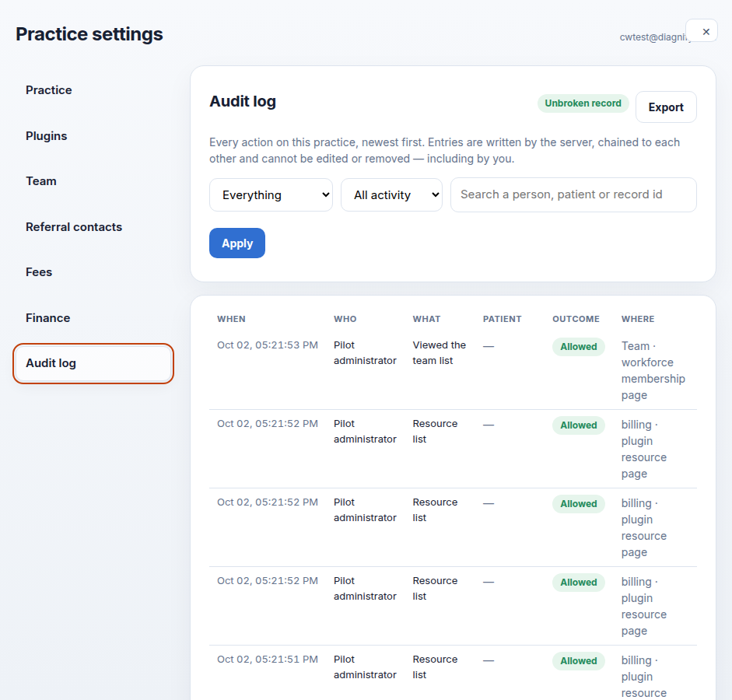The height and width of the screenshot is (700, 732).
Task: Select Referral contacts in the sidebar
Action: [x=93, y=227]
